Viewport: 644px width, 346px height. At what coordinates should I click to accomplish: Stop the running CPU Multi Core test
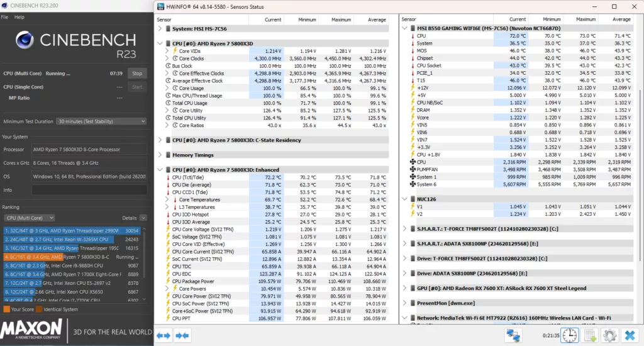tap(137, 74)
